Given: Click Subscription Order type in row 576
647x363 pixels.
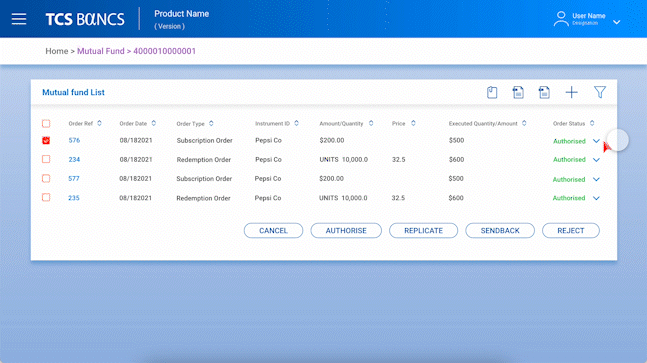Looking at the screenshot, I should 204,141.
